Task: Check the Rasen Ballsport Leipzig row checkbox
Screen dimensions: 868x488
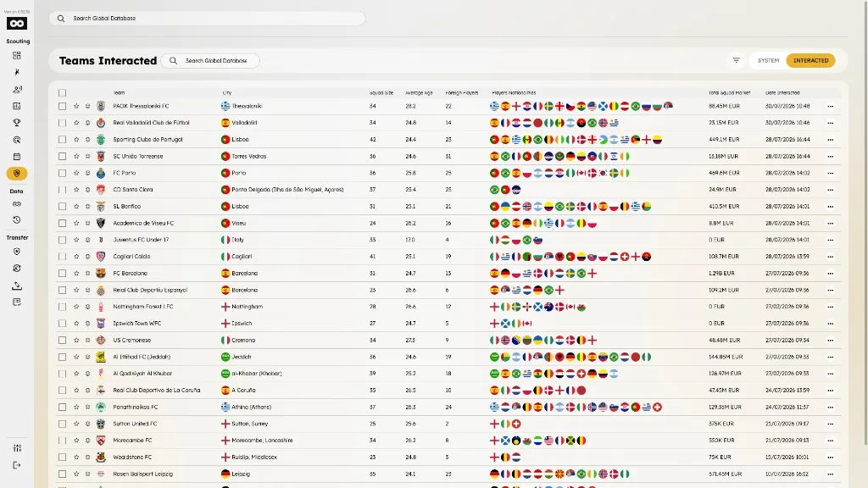Action: click(x=62, y=474)
